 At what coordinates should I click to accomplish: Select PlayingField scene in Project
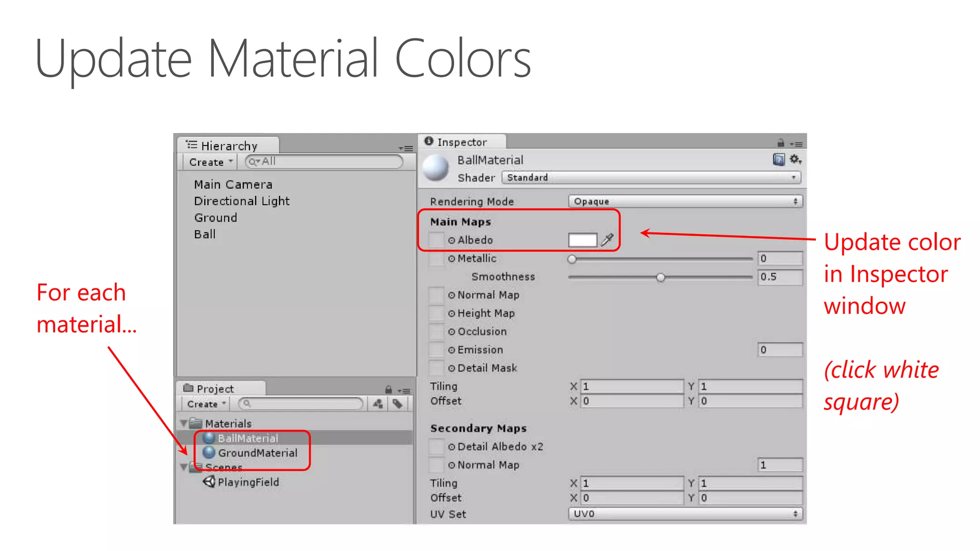point(248,482)
